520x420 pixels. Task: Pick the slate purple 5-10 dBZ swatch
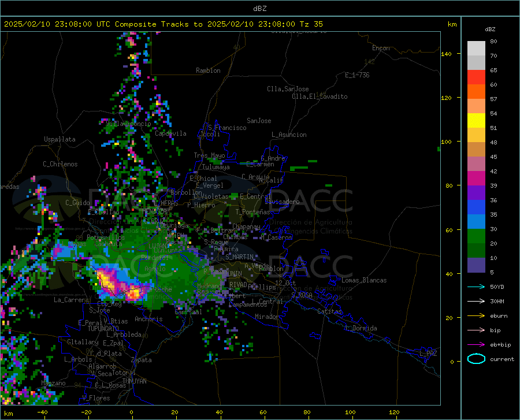point(476,265)
